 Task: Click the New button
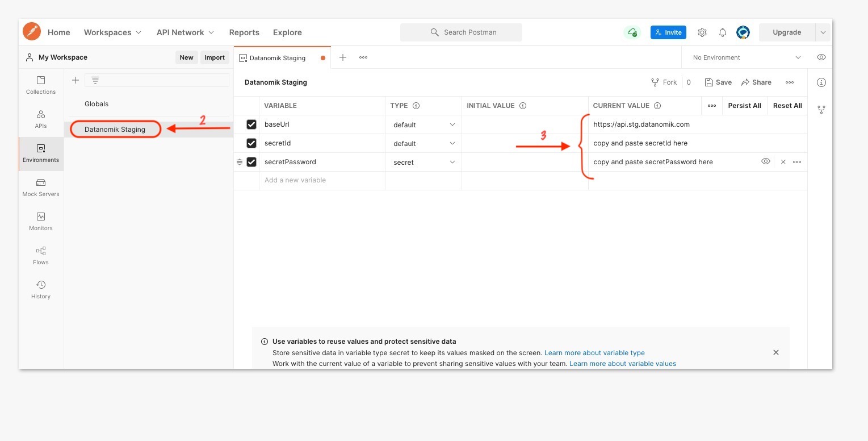(x=187, y=57)
